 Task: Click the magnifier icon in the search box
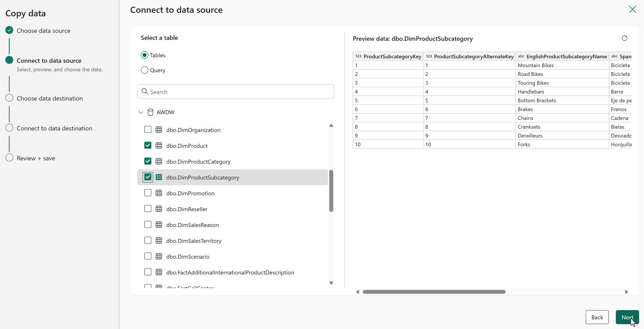145,92
